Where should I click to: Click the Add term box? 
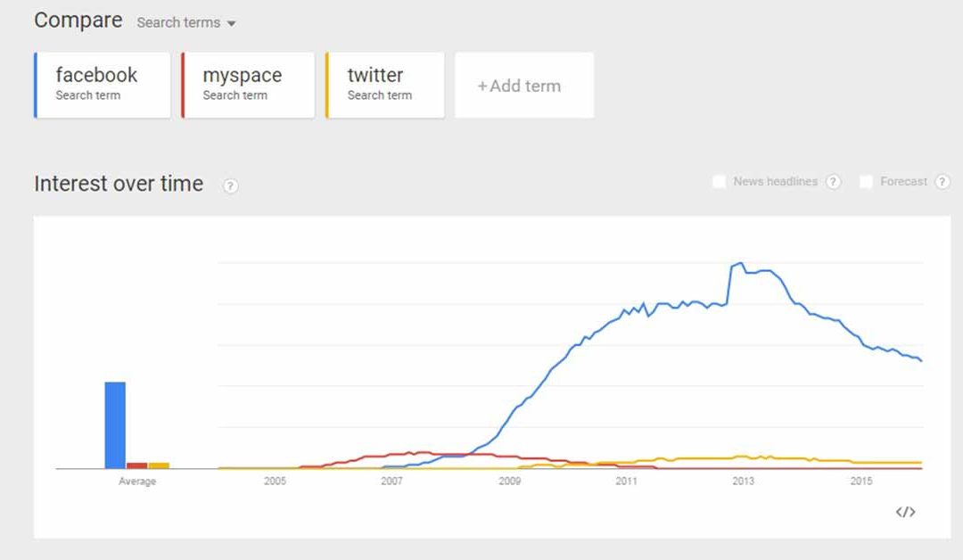tap(524, 85)
